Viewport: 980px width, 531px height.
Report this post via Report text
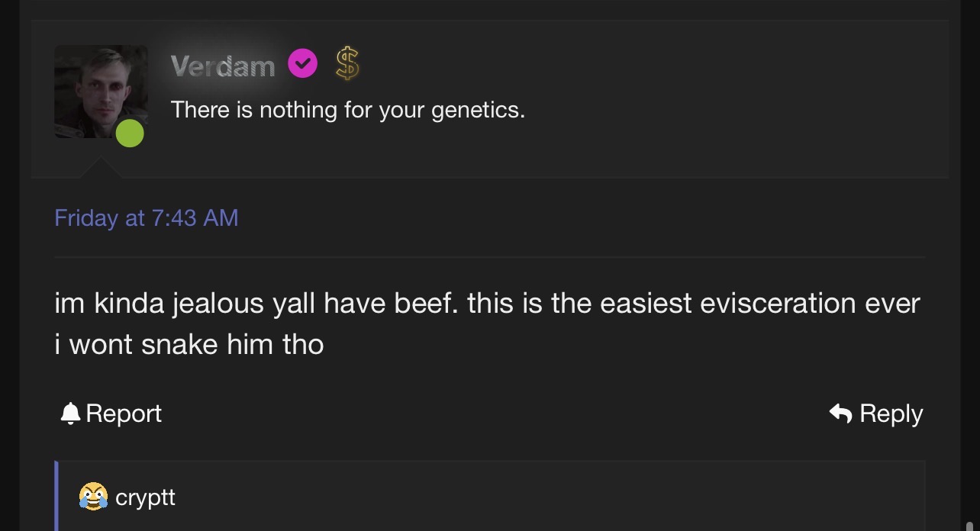[124, 414]
